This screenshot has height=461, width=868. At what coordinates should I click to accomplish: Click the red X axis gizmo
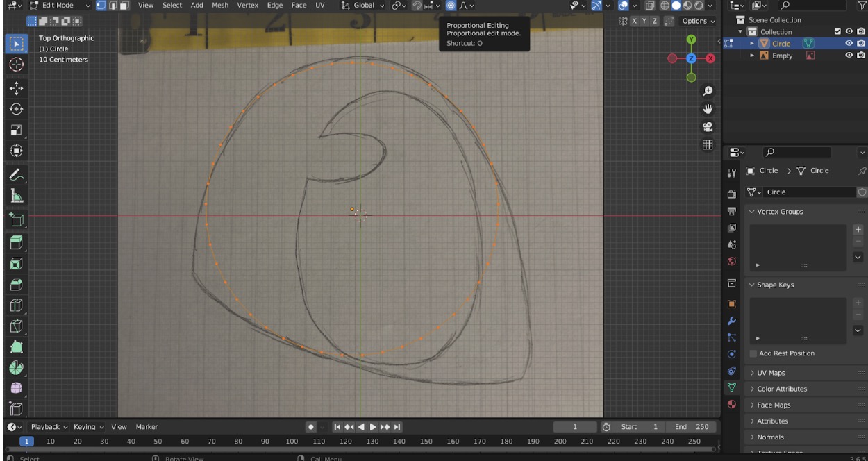coord(710,58)
